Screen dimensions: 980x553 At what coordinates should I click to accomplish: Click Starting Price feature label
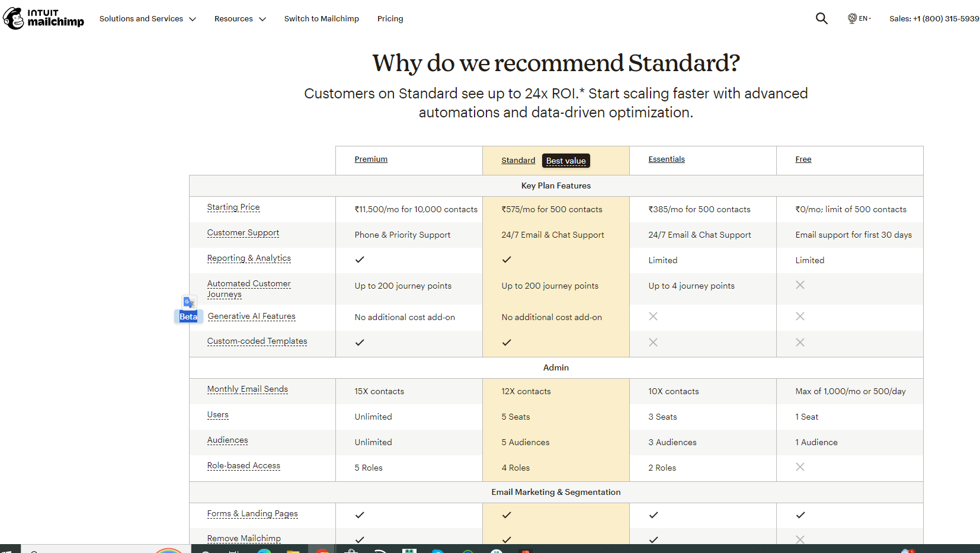point(233,207)
